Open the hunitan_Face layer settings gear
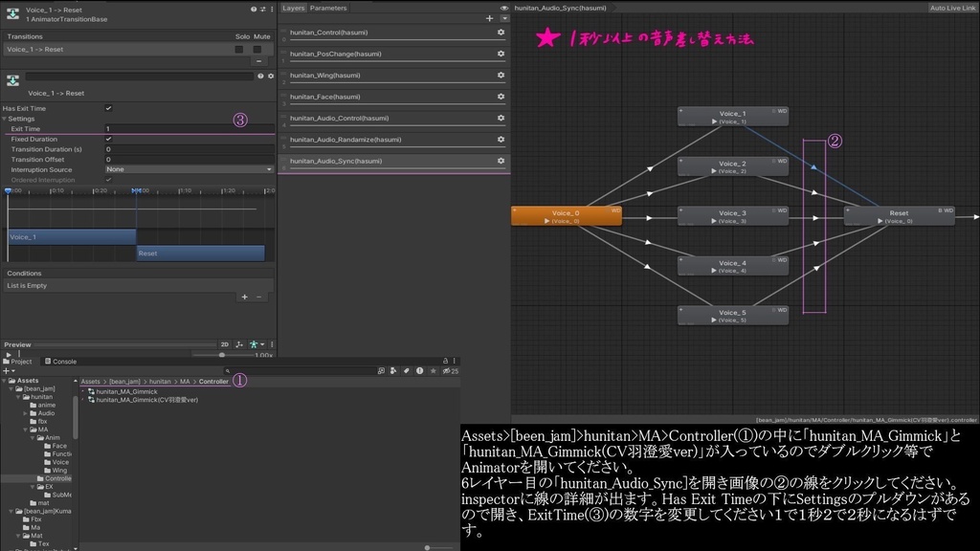This screenshot has width=980, height=551. [x=500, y=97]
